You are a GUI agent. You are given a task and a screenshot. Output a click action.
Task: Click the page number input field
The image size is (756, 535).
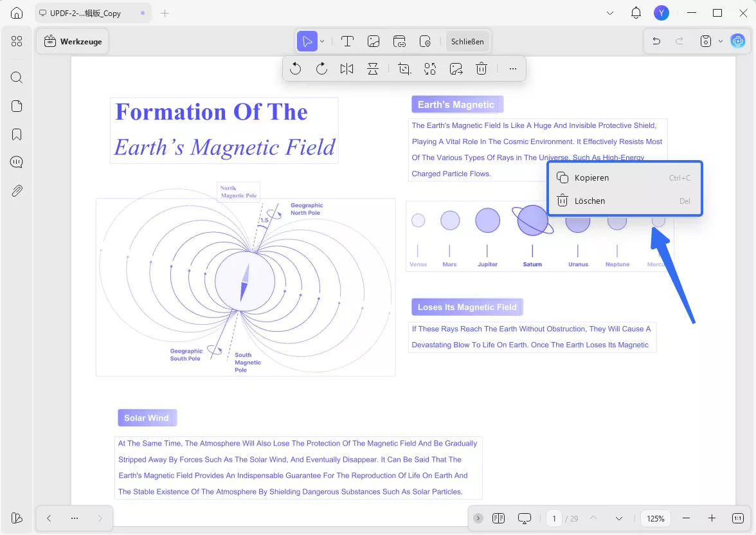tap(554, 518)
